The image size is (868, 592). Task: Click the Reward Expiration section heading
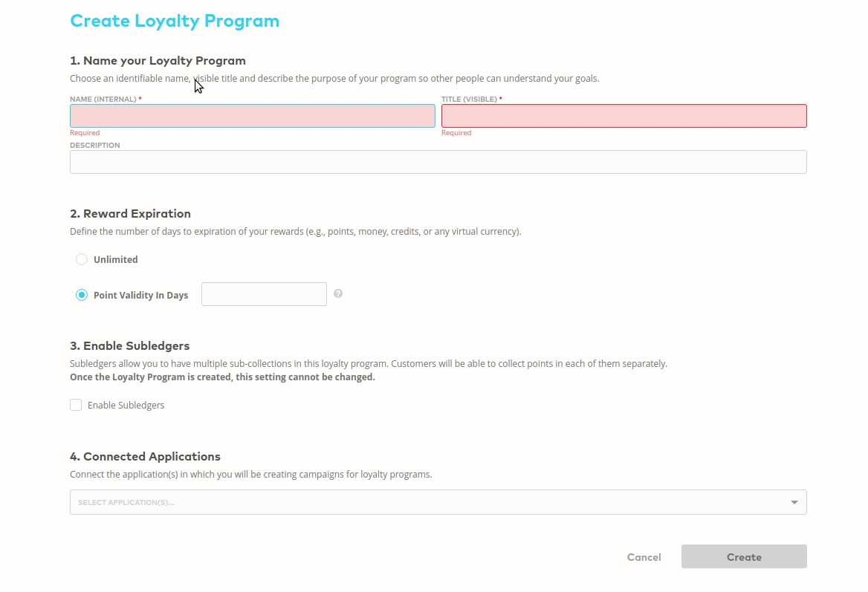[x=130, y=213]
